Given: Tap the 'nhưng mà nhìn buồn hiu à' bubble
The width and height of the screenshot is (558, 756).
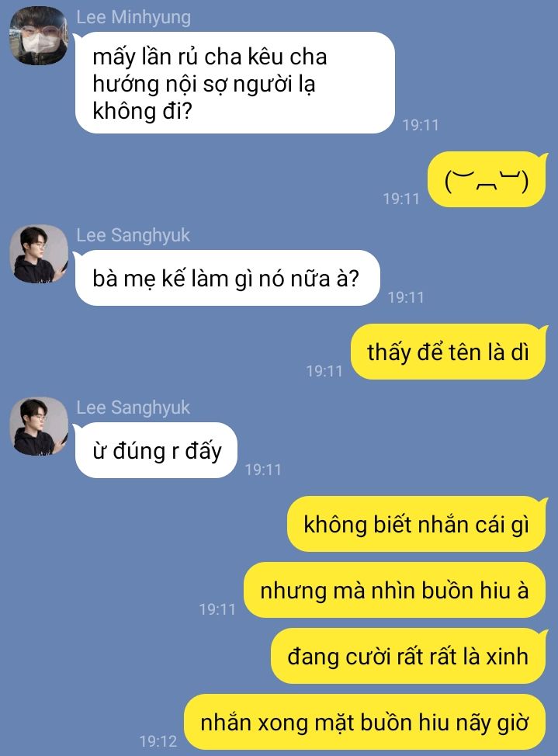Looking at the screenshot, I should pos(395,590).
